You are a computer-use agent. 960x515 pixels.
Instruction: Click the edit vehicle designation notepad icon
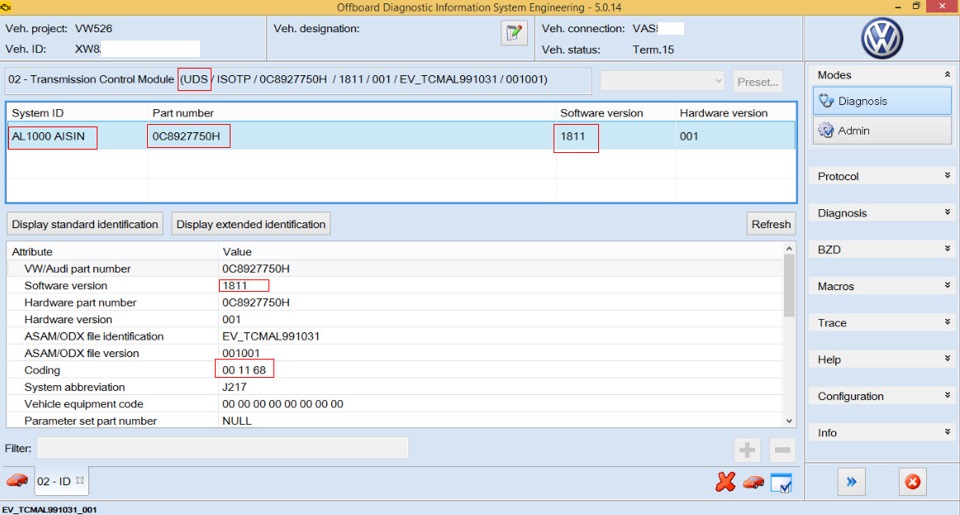[x=514, y=32]
